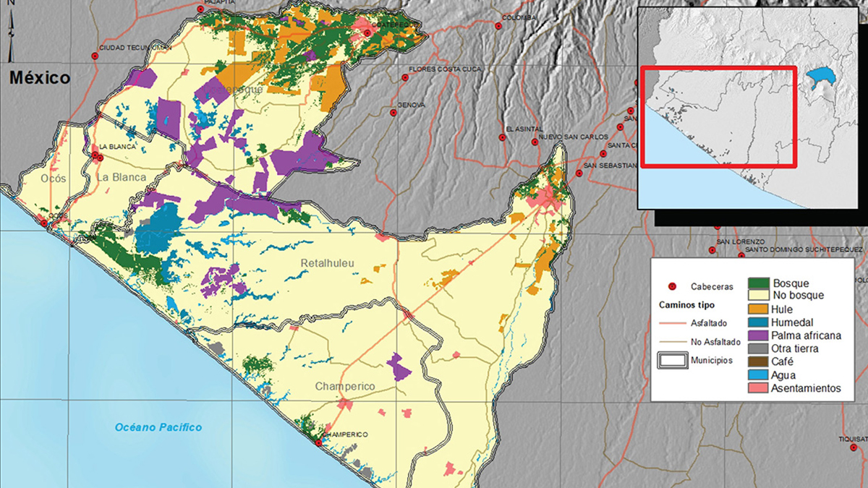868x488 pixels.
Task: Click the Colomba city marker
Action: coord(498,26)
